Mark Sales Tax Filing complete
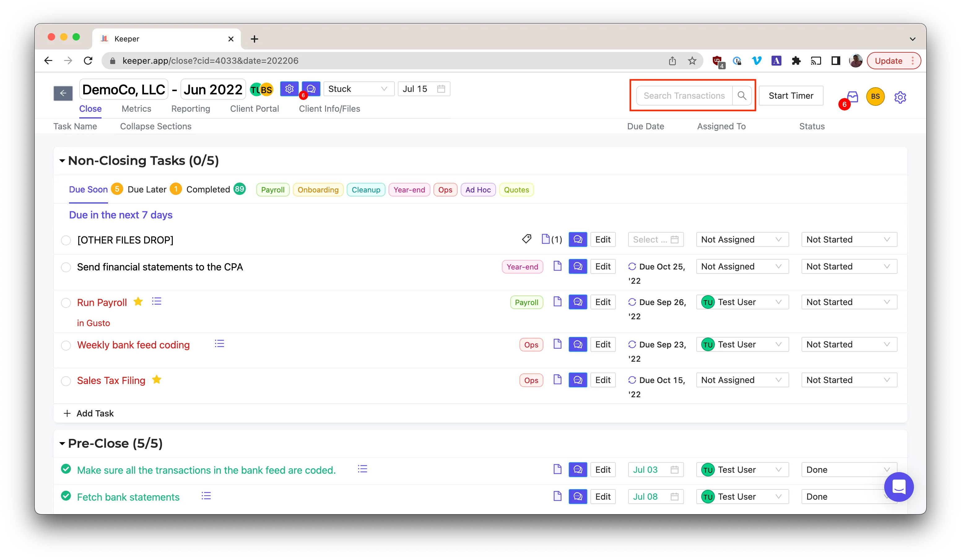 (x=66, y=381)
